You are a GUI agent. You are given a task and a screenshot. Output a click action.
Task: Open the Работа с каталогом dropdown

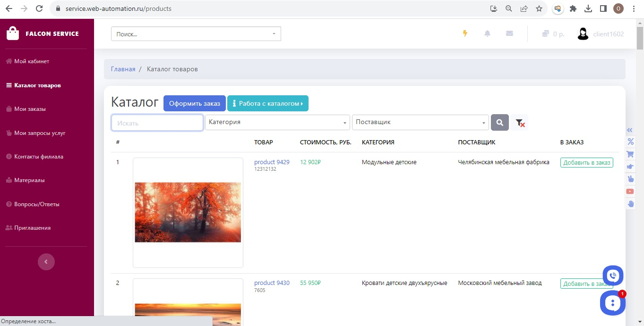pos(268,103)
